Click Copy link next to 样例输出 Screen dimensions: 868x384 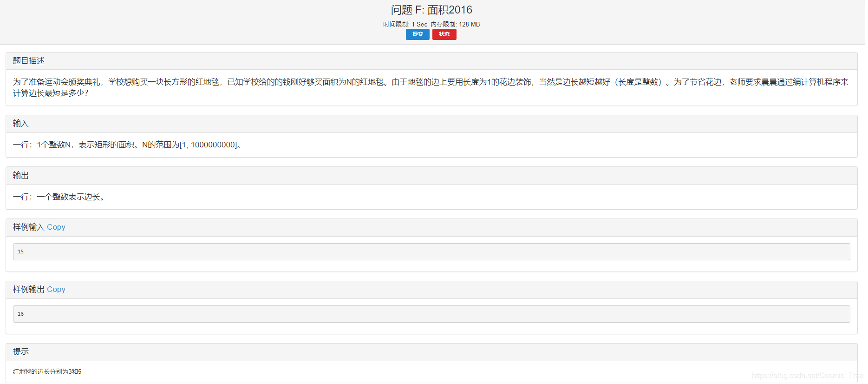56,289
